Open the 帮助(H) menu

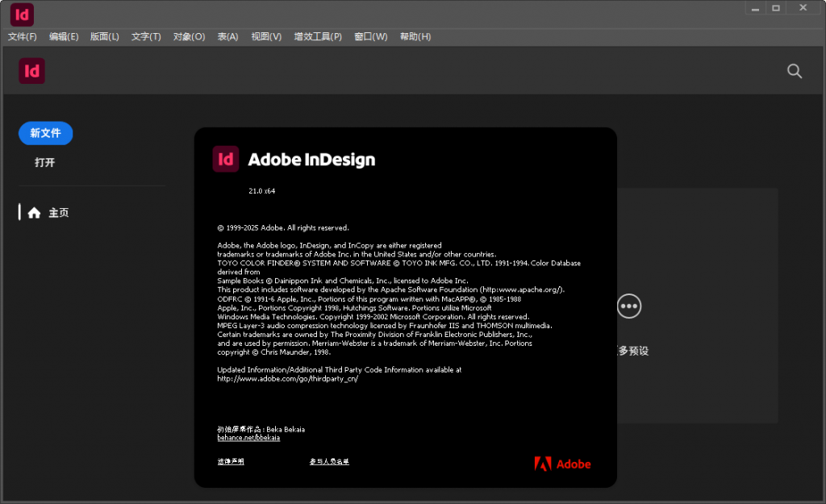[x=415, y=36]
